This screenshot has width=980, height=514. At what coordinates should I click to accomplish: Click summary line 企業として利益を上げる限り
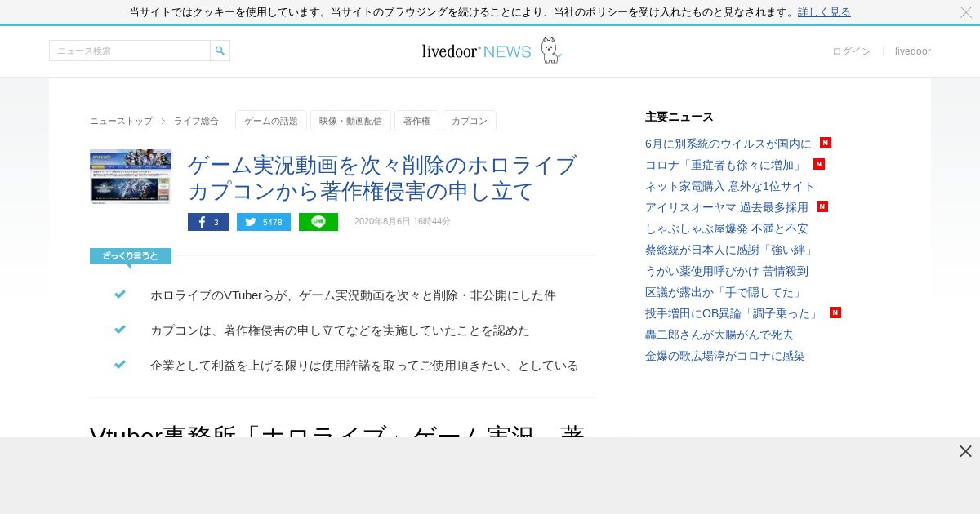[364, 366]
